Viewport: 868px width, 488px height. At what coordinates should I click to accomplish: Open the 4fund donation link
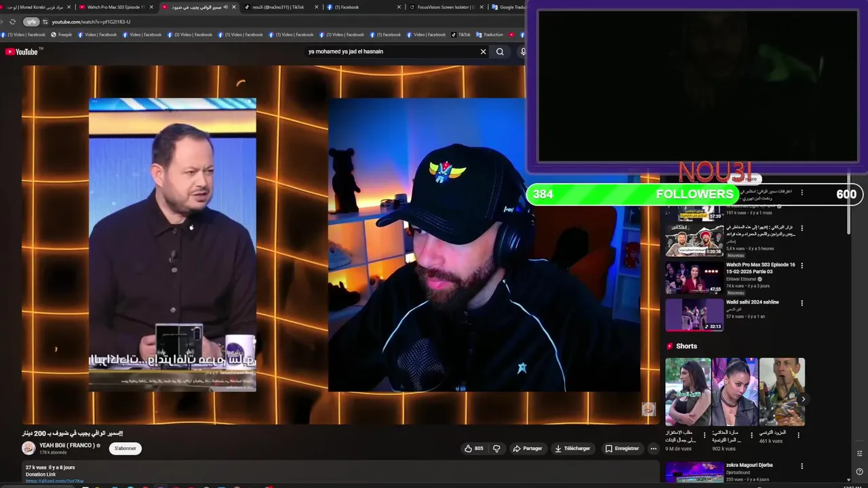[54, 481]
